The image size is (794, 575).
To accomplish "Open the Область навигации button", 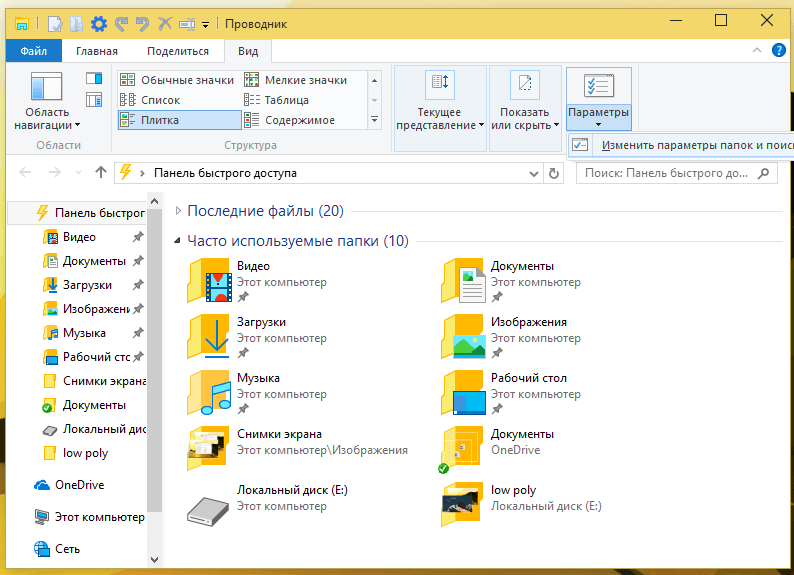I will (47, 101).
